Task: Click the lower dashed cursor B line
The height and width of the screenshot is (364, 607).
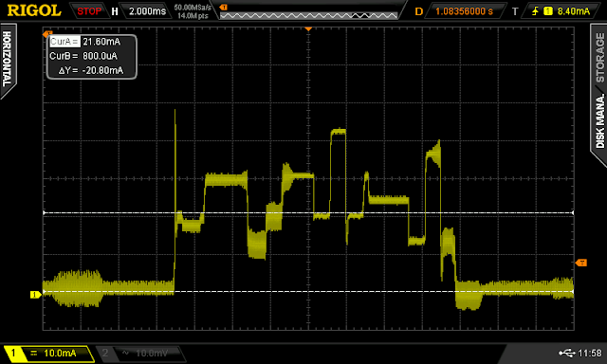Action: [308, 292]
